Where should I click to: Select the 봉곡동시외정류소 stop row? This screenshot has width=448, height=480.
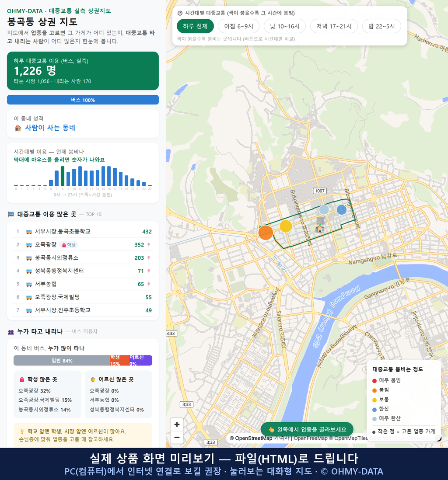click(83, 258)
